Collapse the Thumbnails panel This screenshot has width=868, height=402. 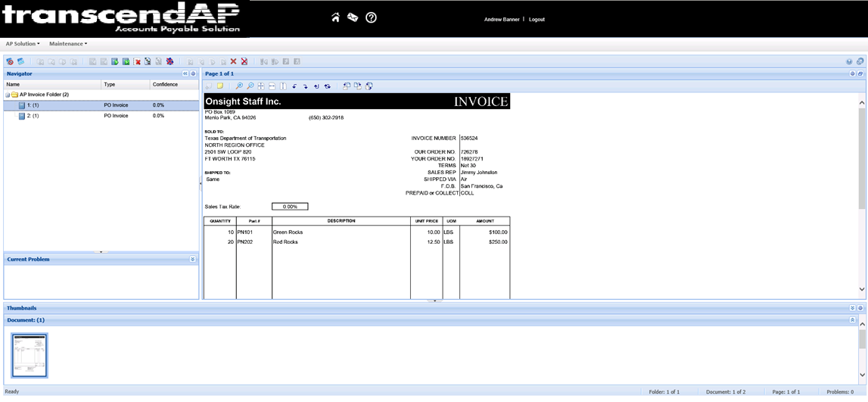pos(853,307)
